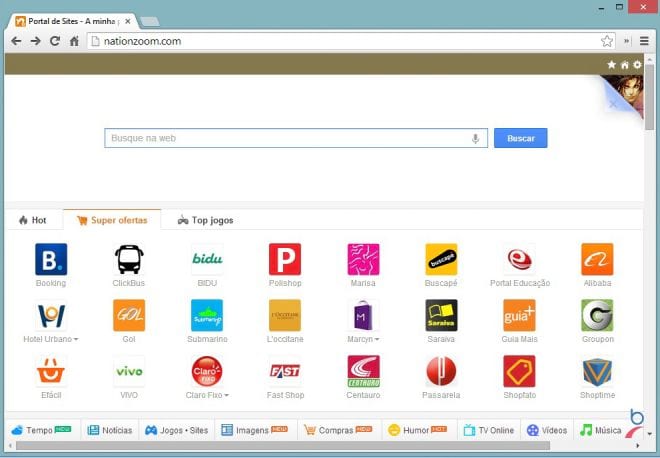Open the Guia Mais icon
Image resolution: width=660 pixels, height=458 pixels.
(519, 315)
